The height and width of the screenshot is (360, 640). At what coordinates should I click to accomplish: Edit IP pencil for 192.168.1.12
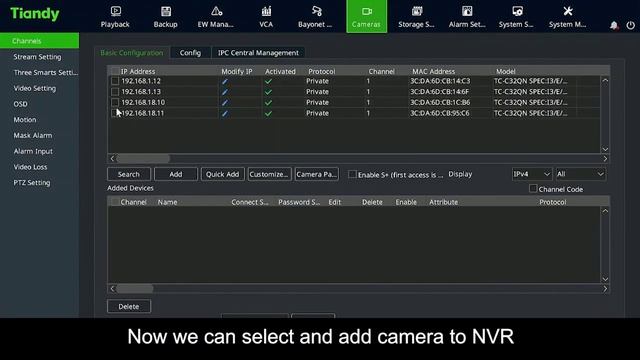coord(225,81)
